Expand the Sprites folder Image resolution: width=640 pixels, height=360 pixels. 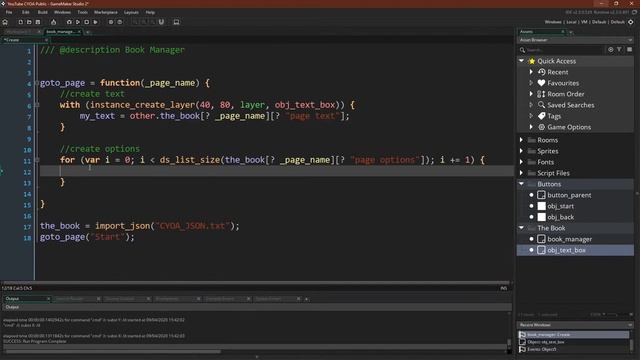coord(521,151)
